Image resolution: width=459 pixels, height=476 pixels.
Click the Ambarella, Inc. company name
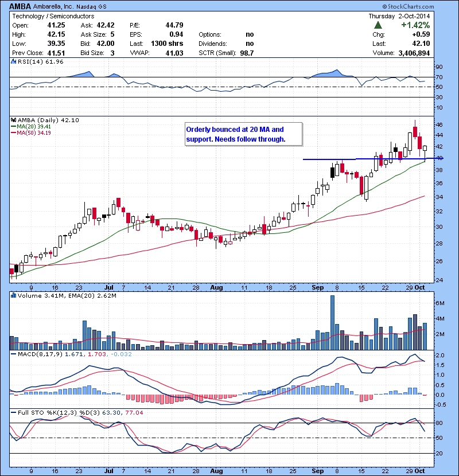click(53, 6)
